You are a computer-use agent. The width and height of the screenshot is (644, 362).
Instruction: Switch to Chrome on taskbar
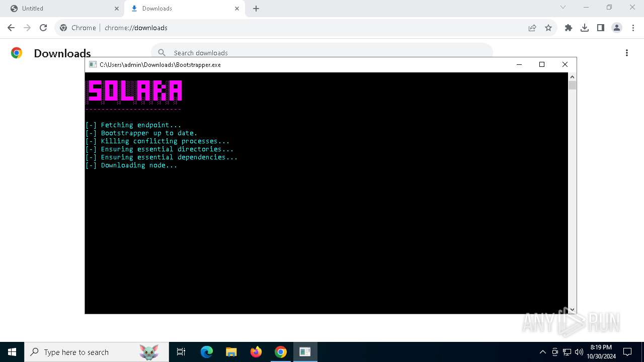[281, 352]
